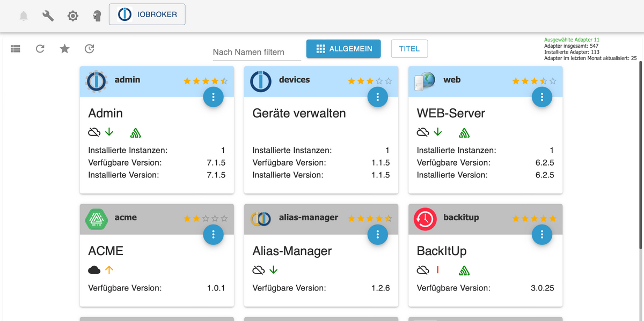Viewport: 644px width, 321px height.
Task: Toggle favorites star filter
Action: [x=65, y=49]
